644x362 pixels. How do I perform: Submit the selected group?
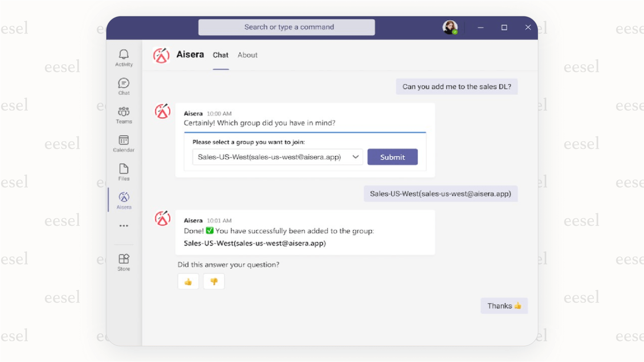pyautogui.click(x=392, y=157)
